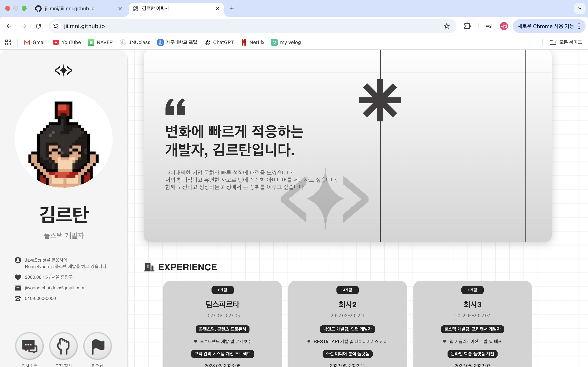Switch to the jiiimni/jiiimni.github.io tab

tap(69, 9)
